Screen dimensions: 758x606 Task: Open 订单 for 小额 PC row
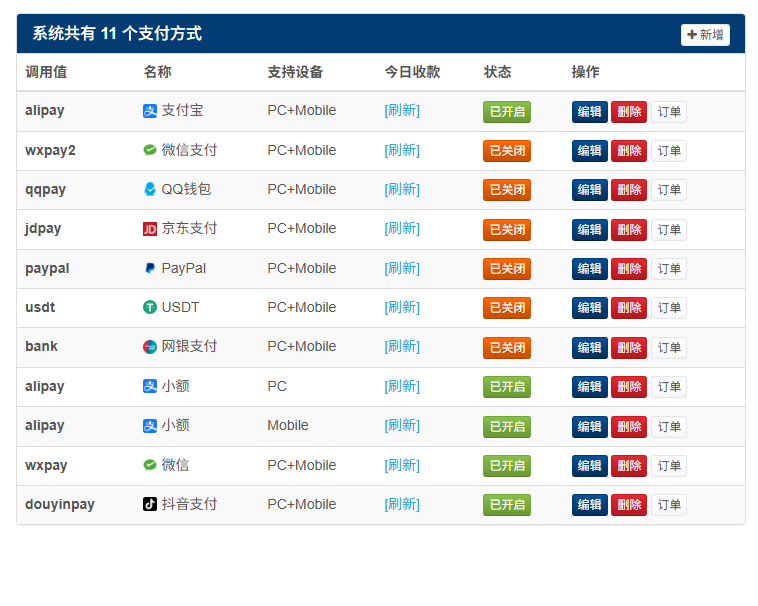(x=669, y=387)
